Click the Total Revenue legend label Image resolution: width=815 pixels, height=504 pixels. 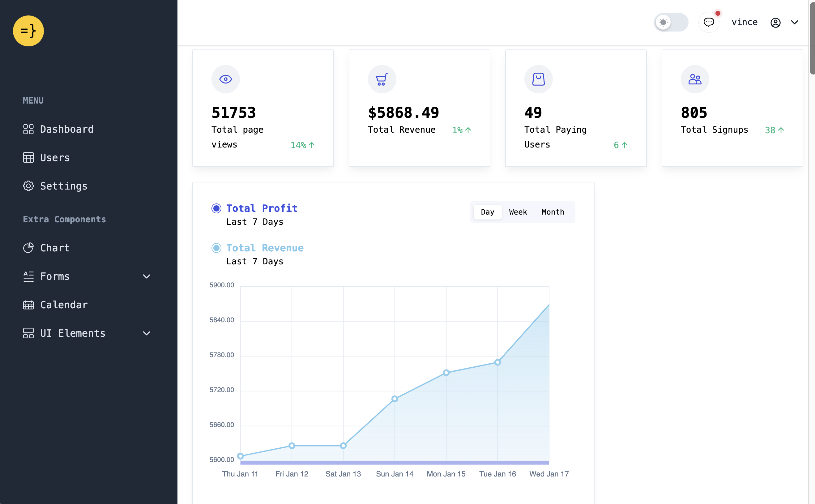265,248
